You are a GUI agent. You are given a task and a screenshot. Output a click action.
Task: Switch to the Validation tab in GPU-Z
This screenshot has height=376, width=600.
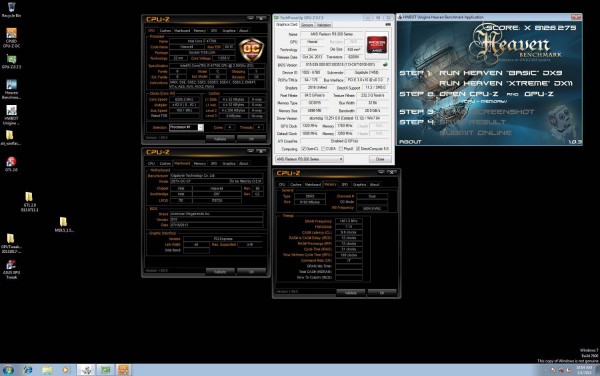point(324,25)
